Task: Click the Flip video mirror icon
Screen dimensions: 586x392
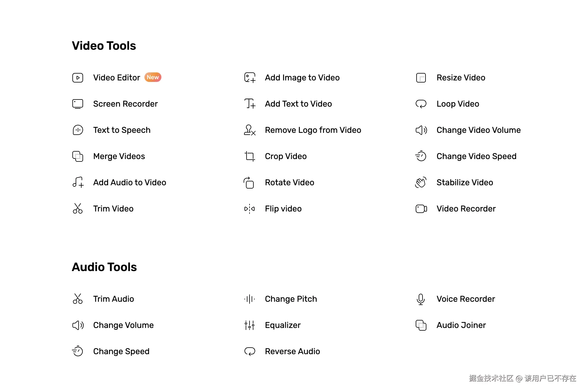Action: 250,209
